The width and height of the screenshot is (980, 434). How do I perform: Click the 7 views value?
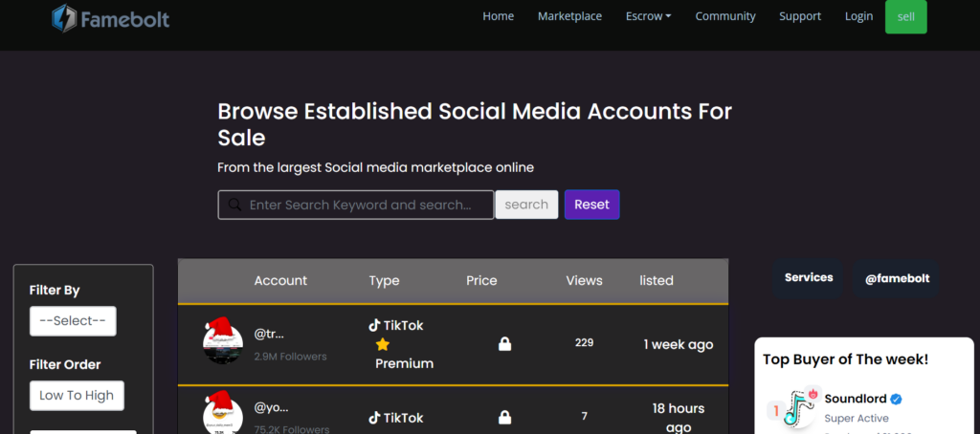(x=585, y=416)
